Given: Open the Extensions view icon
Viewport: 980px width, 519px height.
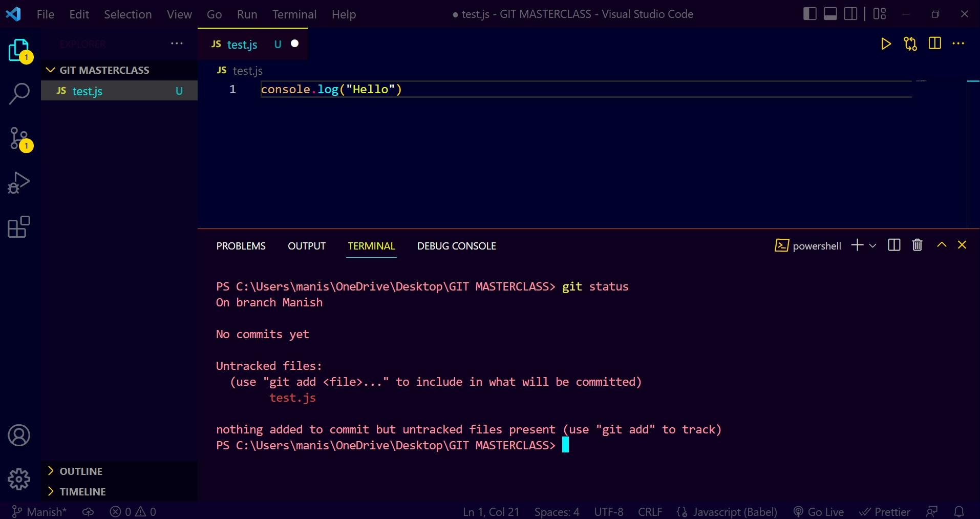Looking at the screenshot, I should [x=19, y=227].
